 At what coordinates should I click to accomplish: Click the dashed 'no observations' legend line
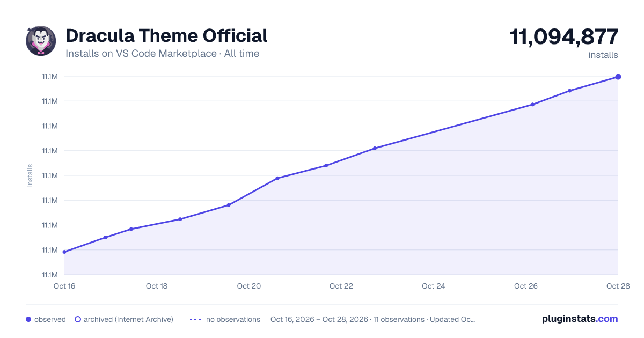coord(195,319)
